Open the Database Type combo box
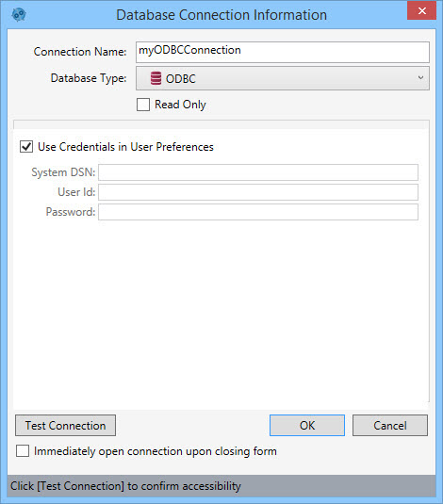 click(283, 78)
